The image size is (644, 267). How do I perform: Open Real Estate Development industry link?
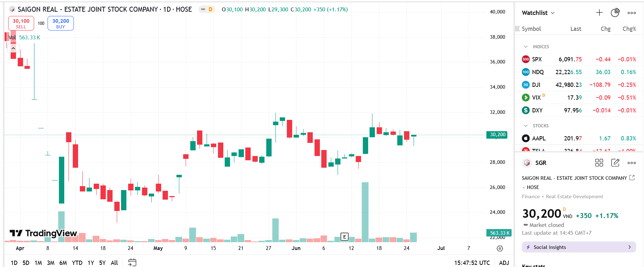click(574, 196)
